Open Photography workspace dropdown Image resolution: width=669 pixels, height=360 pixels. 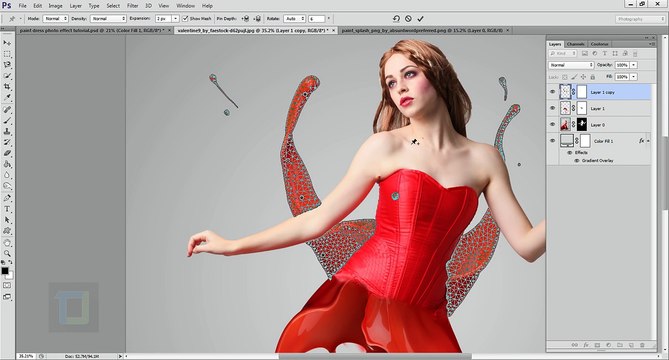640,19
